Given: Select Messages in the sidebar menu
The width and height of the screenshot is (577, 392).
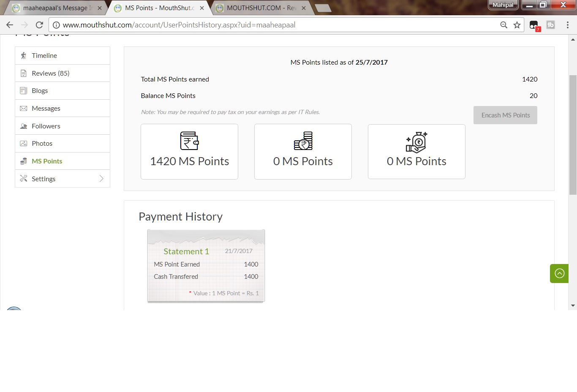Looking at the screenshot, I should pos(46,109).
